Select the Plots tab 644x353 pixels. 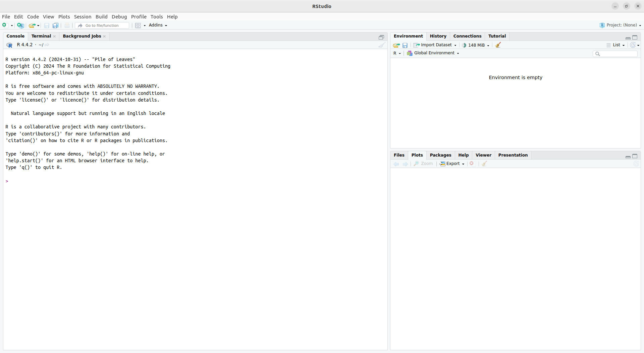click(417, 155)
